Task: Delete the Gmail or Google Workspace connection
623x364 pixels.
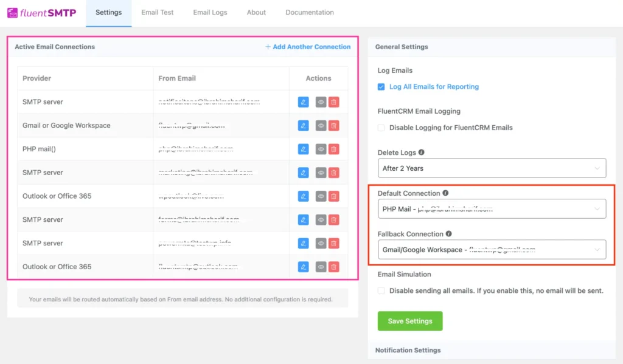Action: (x=334, y=125)
